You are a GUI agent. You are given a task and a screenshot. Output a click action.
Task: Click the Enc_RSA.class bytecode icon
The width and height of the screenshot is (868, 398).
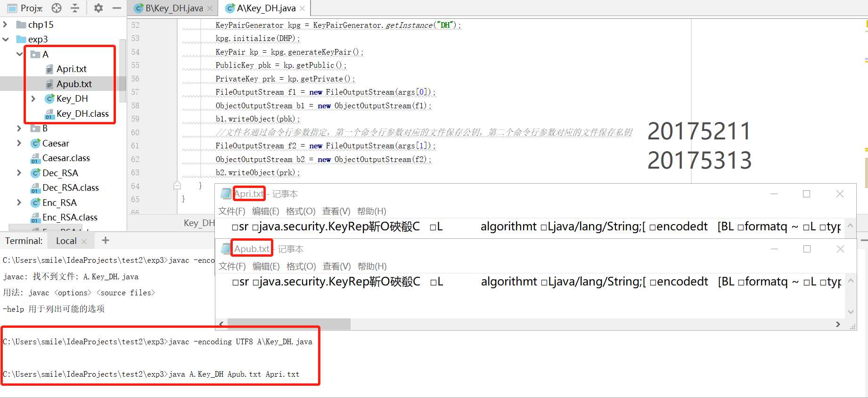tap(35, 218)
